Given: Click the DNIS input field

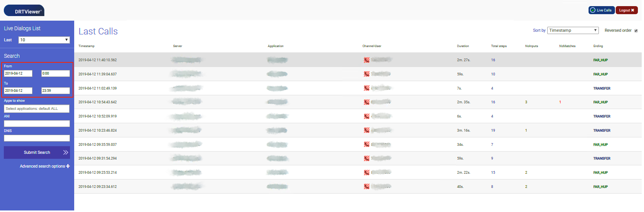Looking at the screenshot, I should point(37,138).
